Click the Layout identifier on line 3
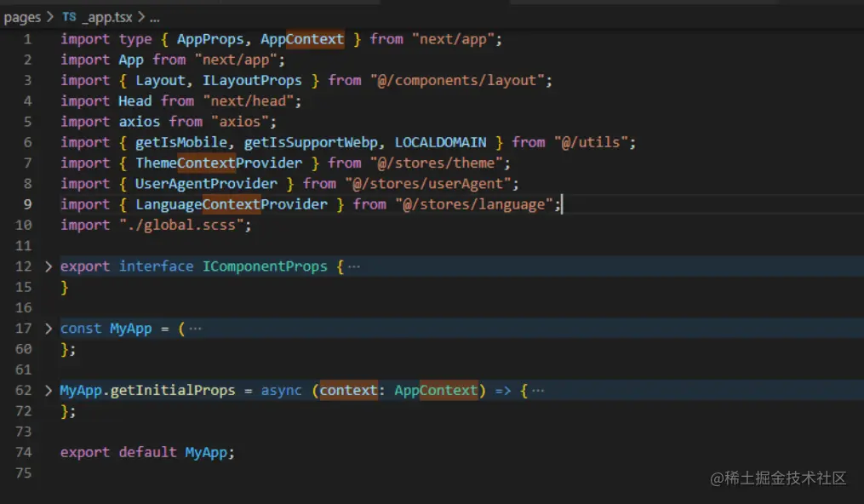Viewport: 864px width, 504px height. click(x=160, y=80)
